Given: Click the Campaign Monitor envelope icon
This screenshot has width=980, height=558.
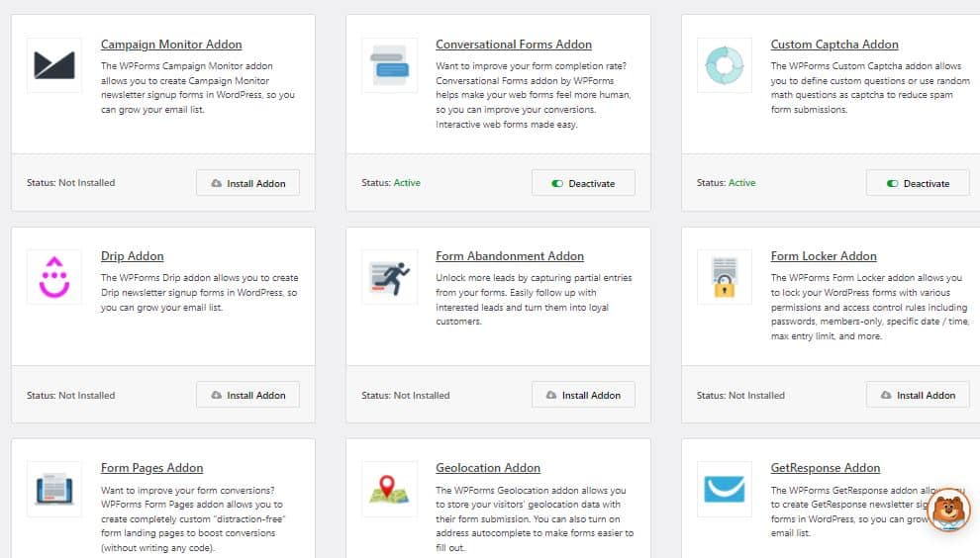Looking at the screenshot, I should [54, 65].
